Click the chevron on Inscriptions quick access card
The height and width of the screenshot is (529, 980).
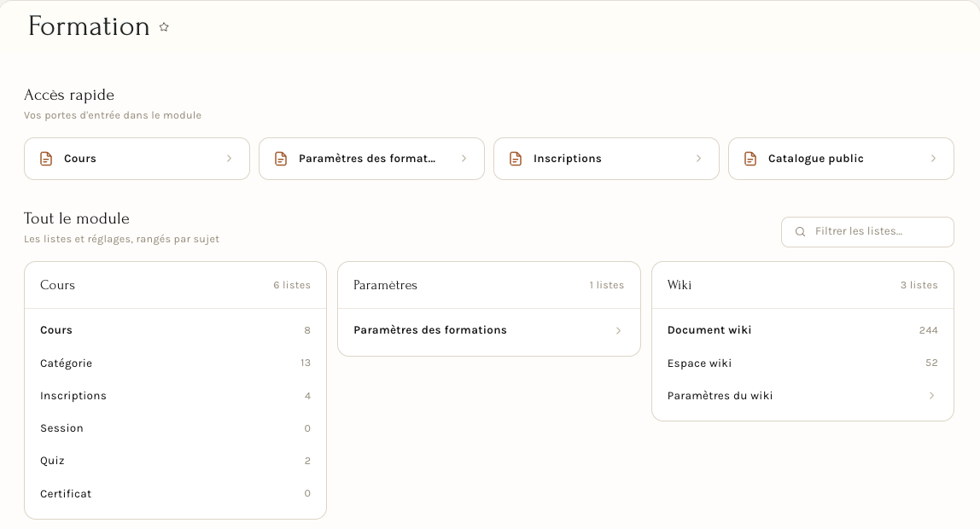pyautogui.click(x=699, y=159)
